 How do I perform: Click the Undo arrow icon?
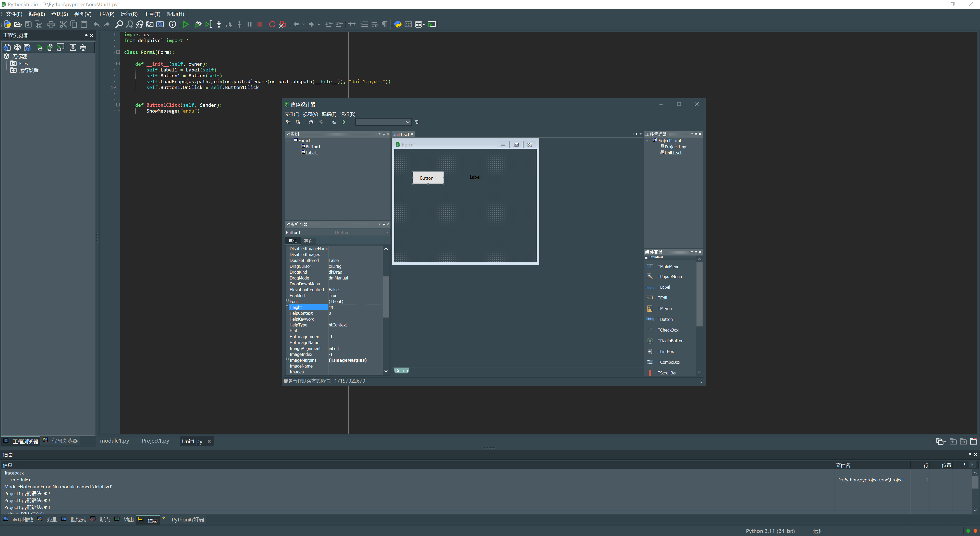(97, 24)
